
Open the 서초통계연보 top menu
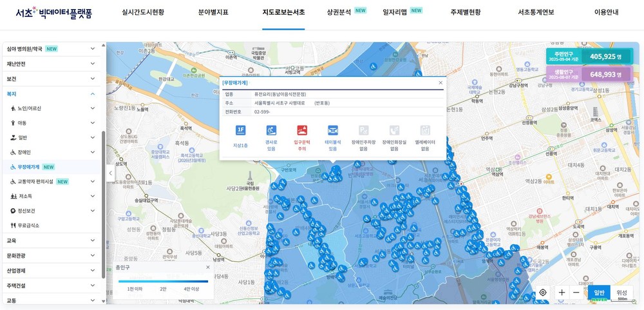pyautogui.click(x=536, y=12)
